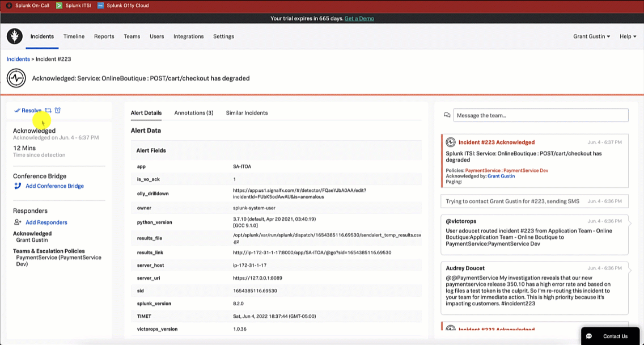Open the Grant Gustin user dropdown
Viewport: 644px width, 345px height.
point(591,36)
